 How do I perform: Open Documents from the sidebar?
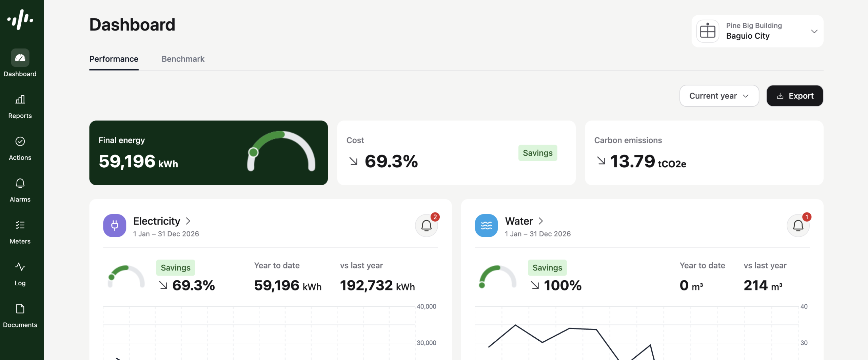tap(20, 316)
